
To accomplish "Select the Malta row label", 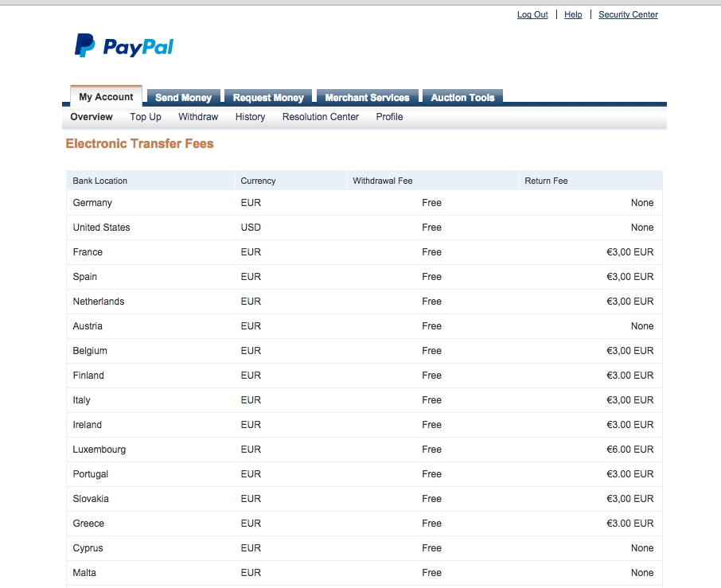I will tap(84, 573).
